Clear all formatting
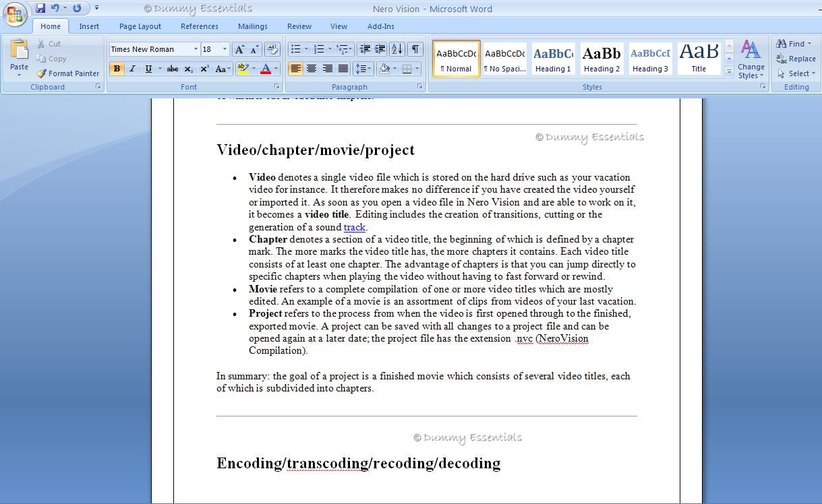This screenshot has width=822, height=504. [272, 49]
